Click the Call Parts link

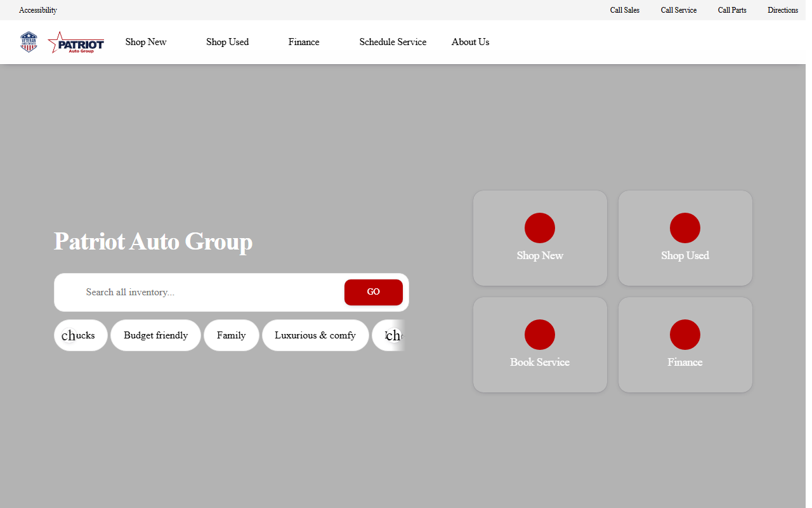(732, 10)
